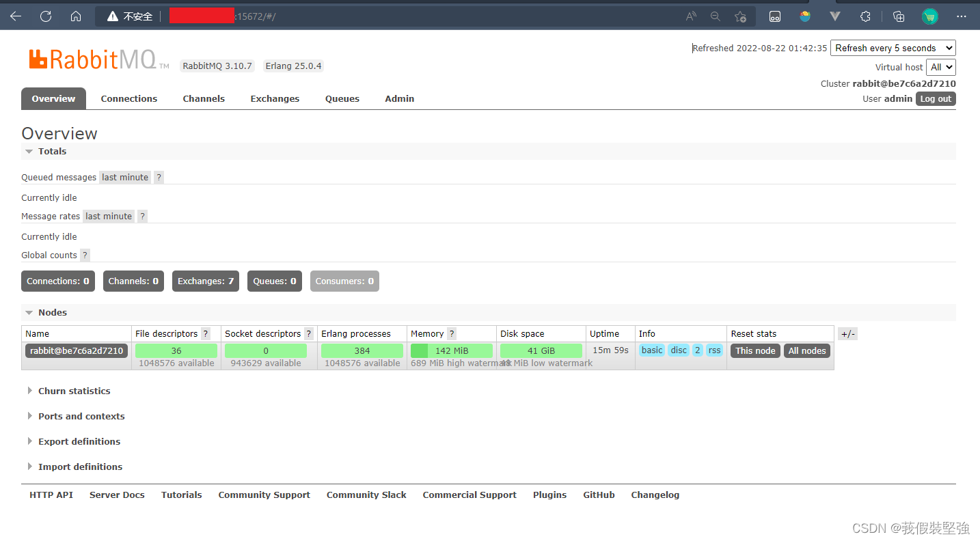Click the green shopping cart profile icon
Screen dimensions: 980x541
(x=929, y=16)
